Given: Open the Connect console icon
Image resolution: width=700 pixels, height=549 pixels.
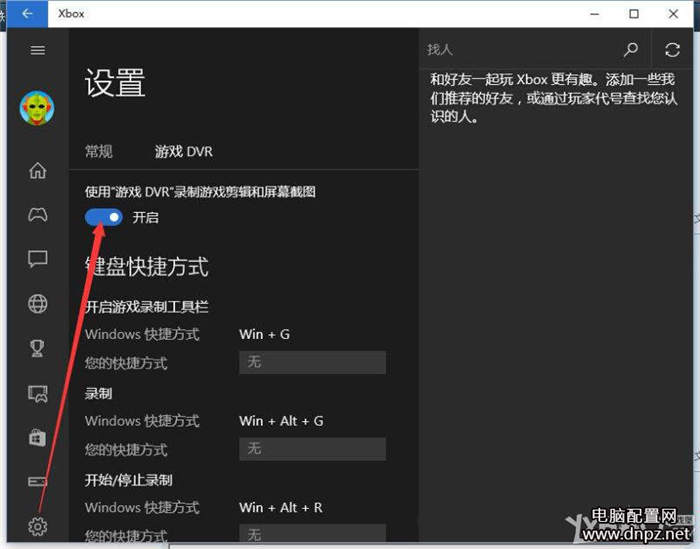Looking at the screenshot, I should [x=38, y=481].
